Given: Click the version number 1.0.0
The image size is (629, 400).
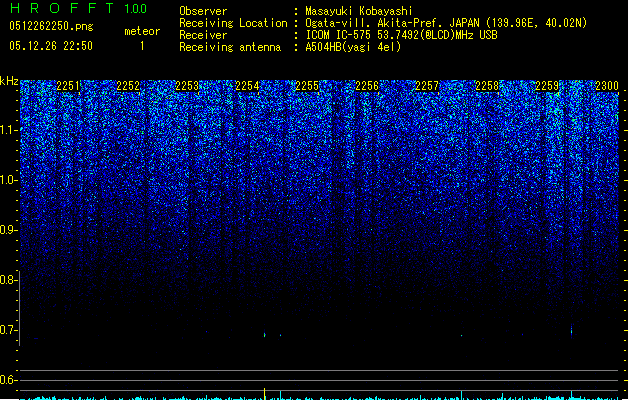Looking at the screenshot, I should [x=135, y=9].
